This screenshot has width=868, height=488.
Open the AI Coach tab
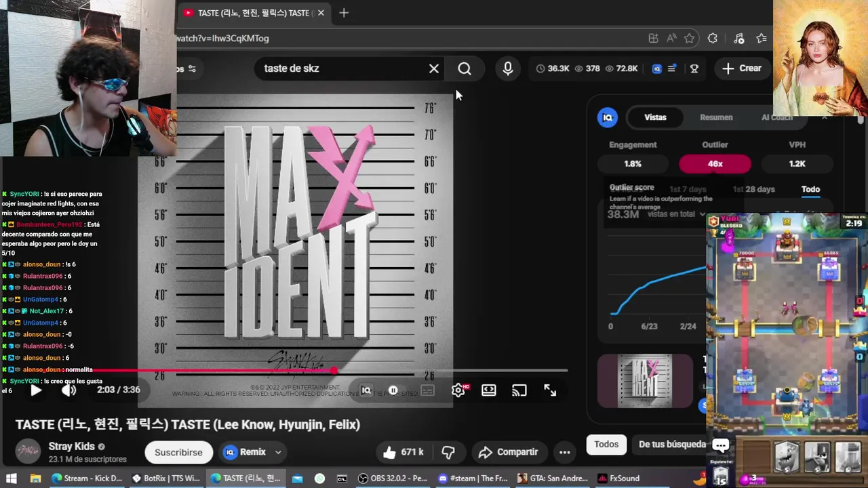coord(777,117)
